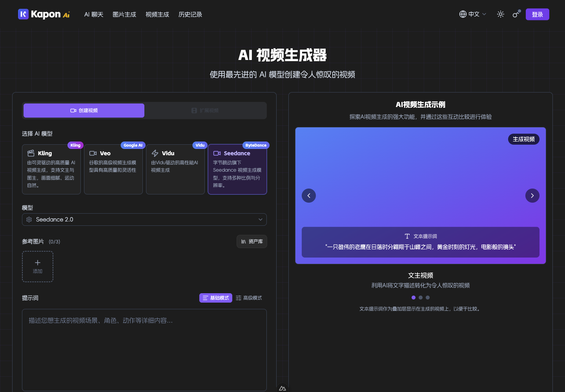Go to 图片生成 page

point(124,15)
